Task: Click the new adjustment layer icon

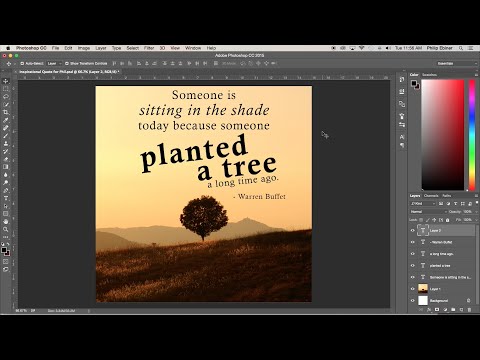Action: click(445, 310)
